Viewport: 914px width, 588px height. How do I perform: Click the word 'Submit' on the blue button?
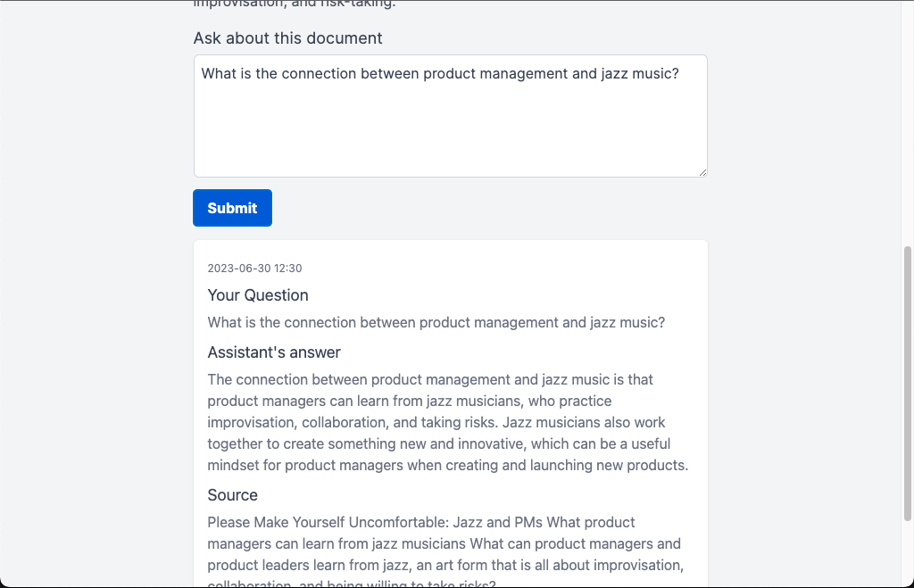232,208
